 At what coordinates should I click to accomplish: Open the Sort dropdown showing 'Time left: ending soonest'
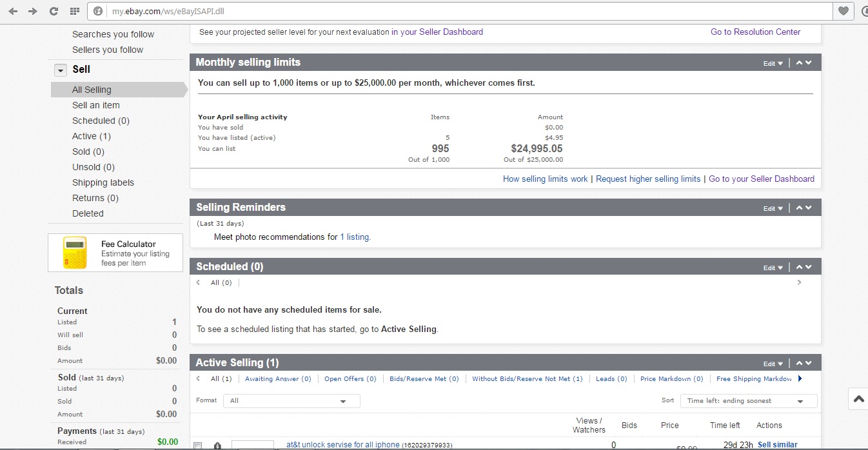click(748, 401)
